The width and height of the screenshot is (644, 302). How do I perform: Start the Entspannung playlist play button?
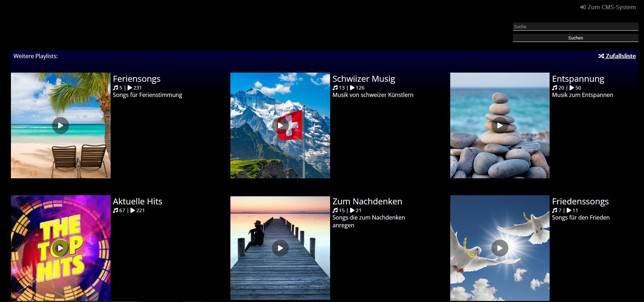coord(500,125)
